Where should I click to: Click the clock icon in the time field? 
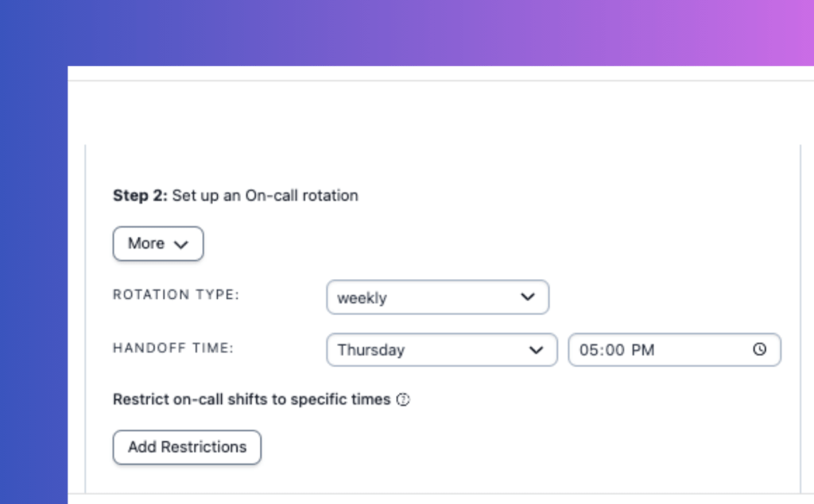pos(760,349)
